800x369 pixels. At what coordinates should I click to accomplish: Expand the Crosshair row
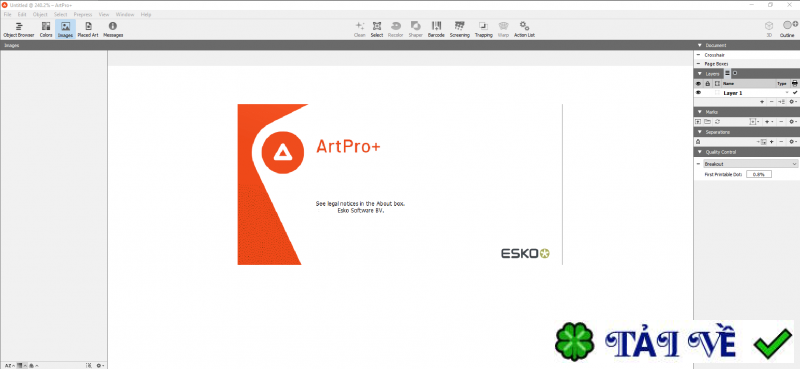[698, 55]
